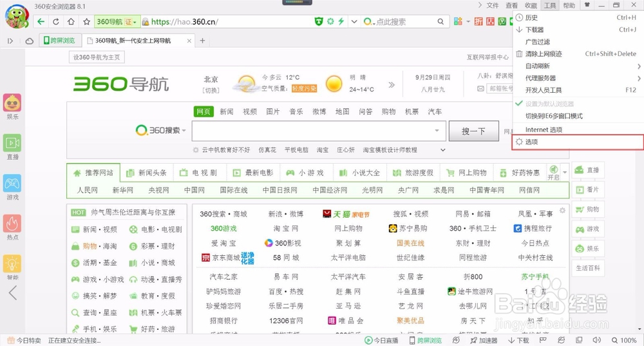Select the 电视剧 category tab

[x=200, y=173]
